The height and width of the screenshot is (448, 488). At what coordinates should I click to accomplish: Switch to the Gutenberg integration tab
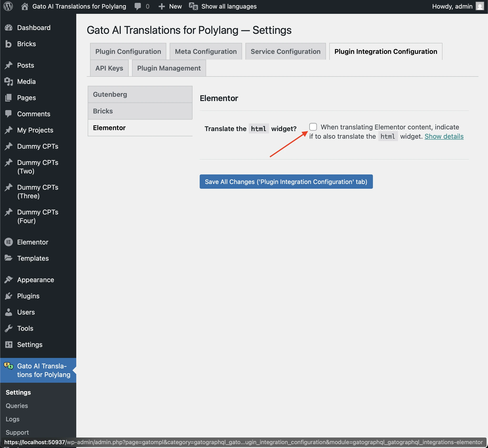140,94
